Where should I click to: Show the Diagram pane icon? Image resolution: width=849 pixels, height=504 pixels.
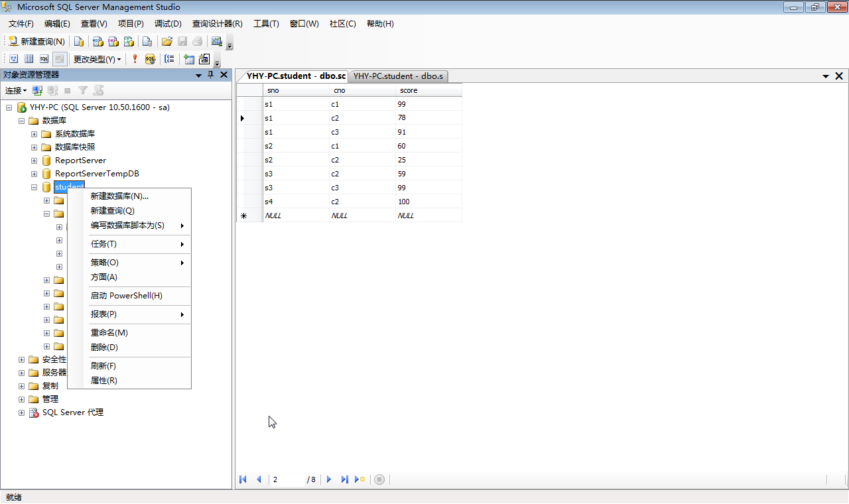coord(13,59)
